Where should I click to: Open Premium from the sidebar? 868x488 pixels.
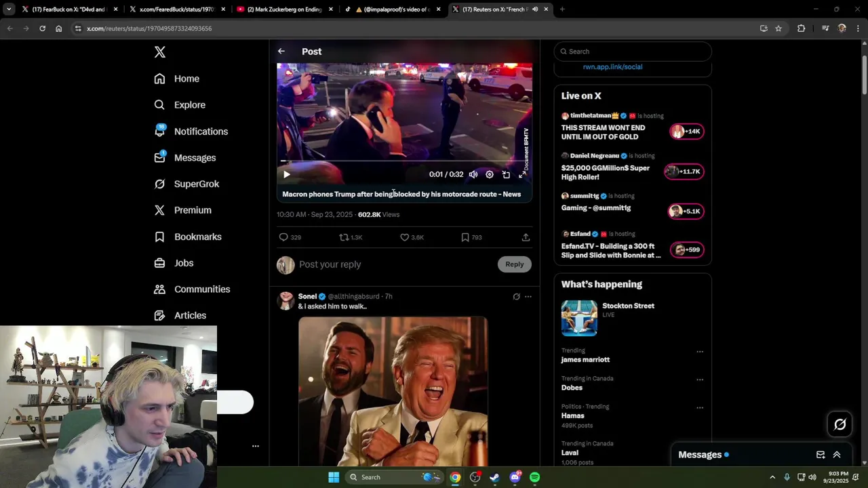[182, 210]
